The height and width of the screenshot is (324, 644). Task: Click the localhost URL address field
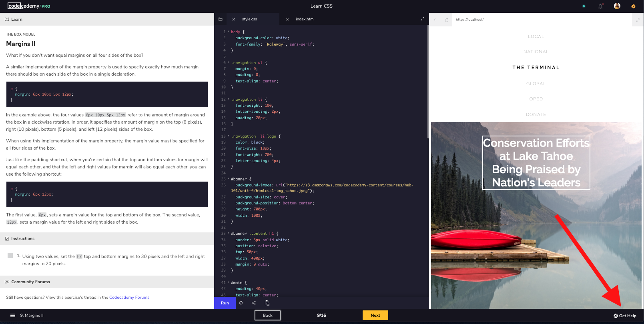tap(540, 20)
